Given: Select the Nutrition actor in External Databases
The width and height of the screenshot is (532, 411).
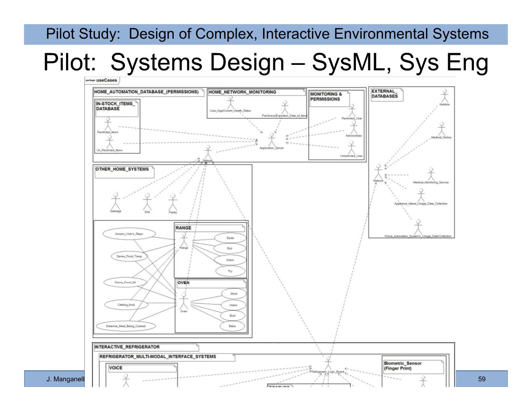Looking at the screenshot, I should point(445,97).
